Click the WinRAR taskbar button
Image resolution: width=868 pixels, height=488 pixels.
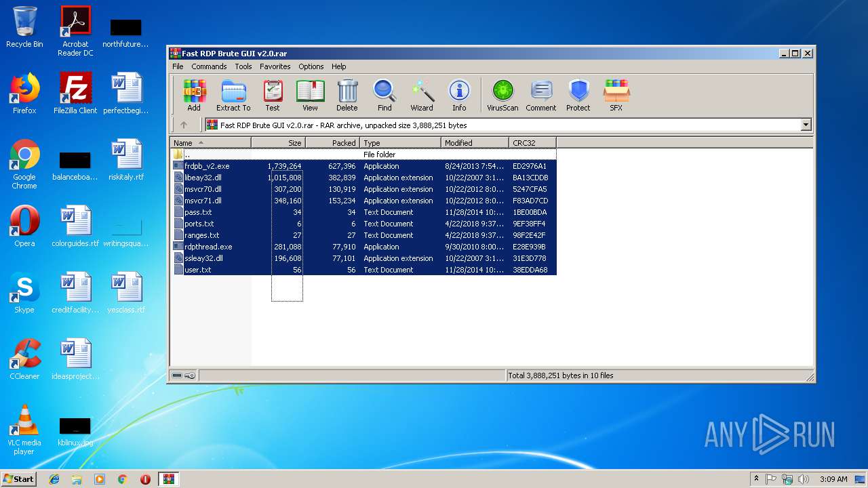168,479
